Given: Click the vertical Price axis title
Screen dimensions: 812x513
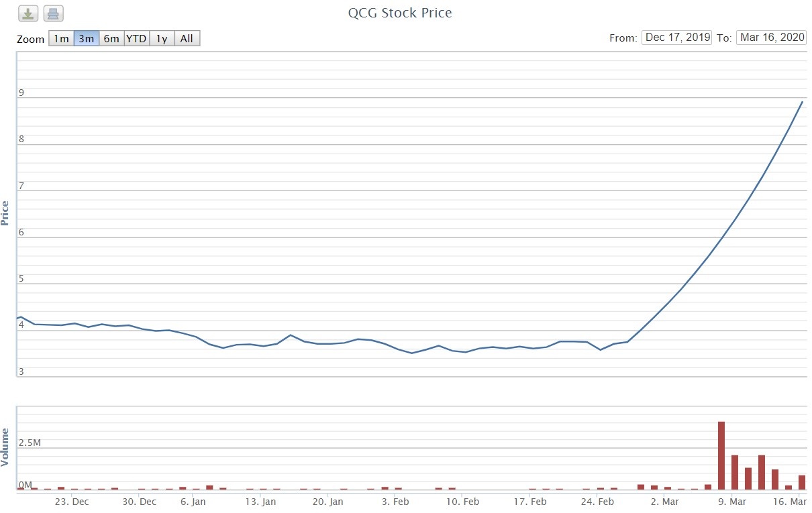Looking at the screenshot, I should tap(6, 213).
